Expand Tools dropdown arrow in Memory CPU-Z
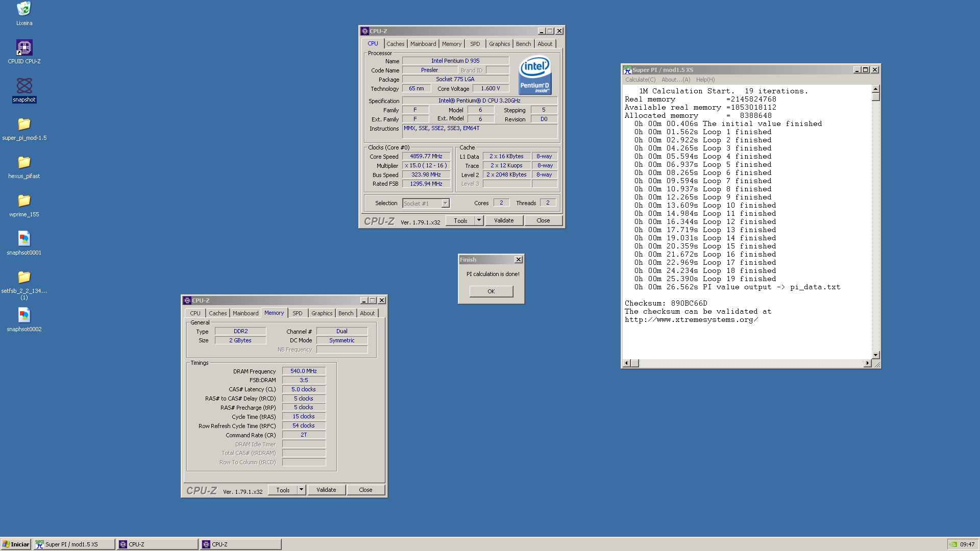 coord(301,490)
